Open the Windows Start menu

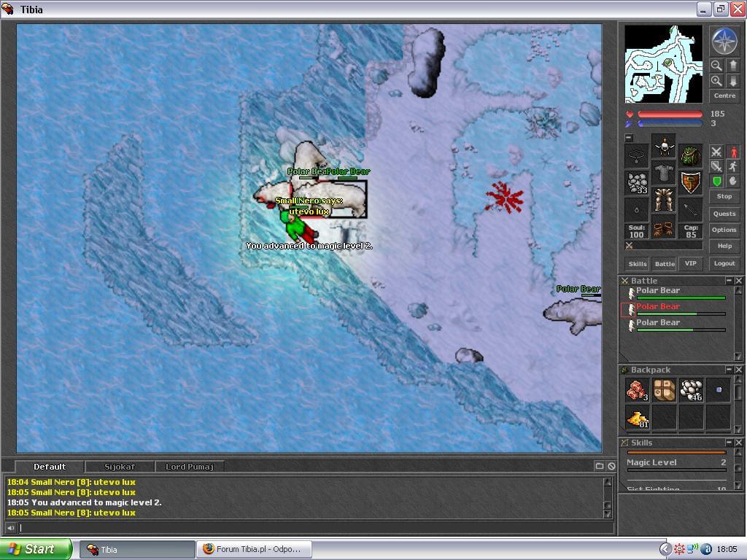point(36,549)
